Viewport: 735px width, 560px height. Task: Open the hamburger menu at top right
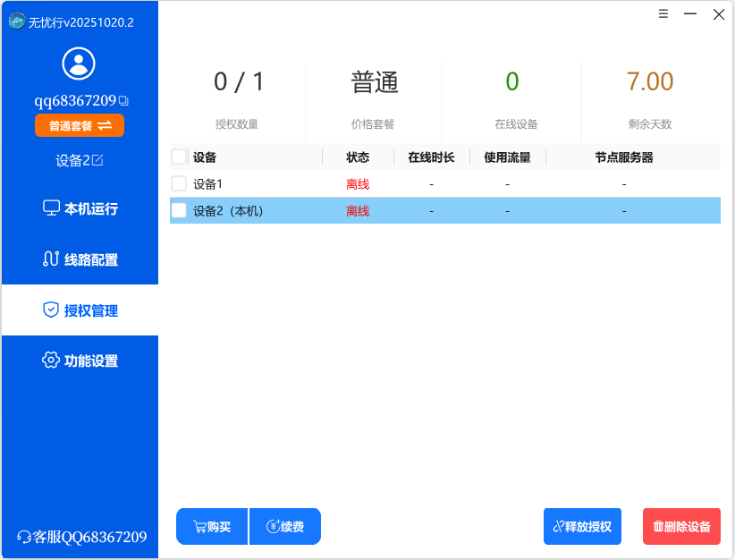point(663,14)
